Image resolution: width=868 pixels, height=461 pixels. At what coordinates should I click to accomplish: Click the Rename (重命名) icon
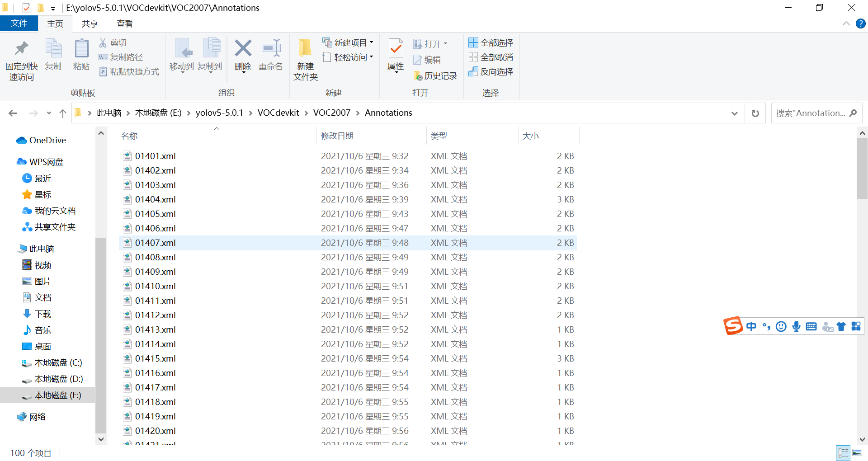tap(271, 48)
